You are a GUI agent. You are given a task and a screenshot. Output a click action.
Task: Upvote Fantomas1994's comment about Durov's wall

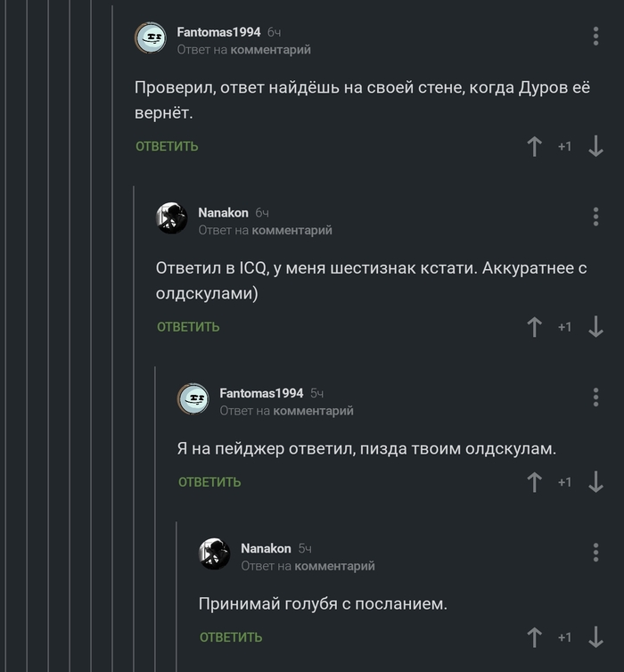point(535,146)
